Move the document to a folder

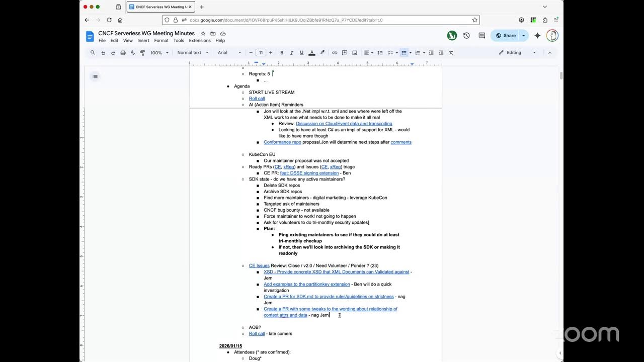pos(213,33)
